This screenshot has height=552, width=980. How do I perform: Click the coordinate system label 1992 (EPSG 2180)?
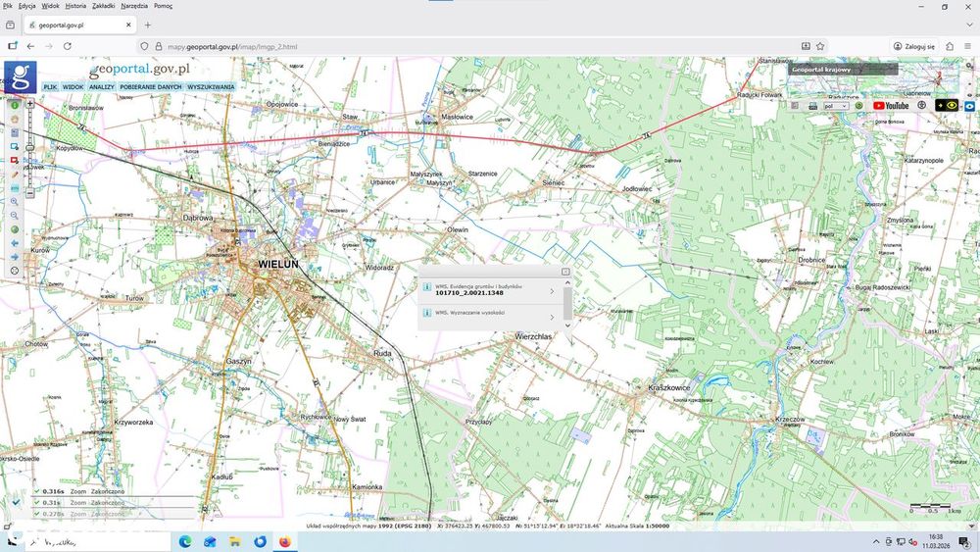click(x=405, y=526)
